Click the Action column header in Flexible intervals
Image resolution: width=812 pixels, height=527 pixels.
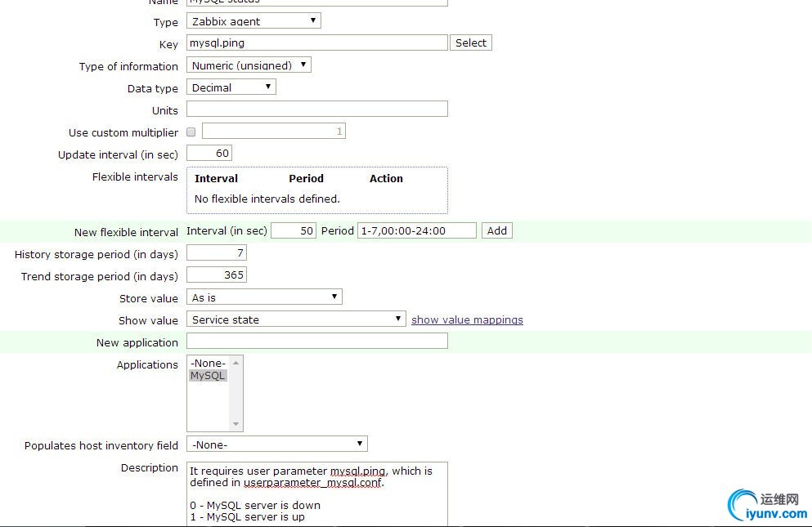click(386, 179)
